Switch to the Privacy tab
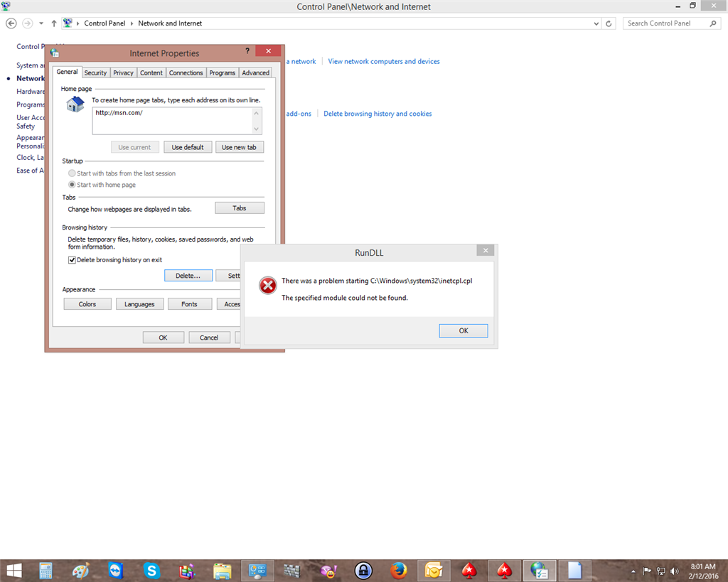The height and width of the screenshot is (582, 728). [123, 72]
